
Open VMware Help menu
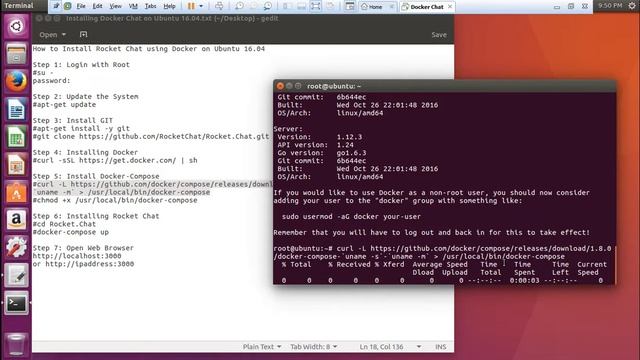(x=169, y=6)
